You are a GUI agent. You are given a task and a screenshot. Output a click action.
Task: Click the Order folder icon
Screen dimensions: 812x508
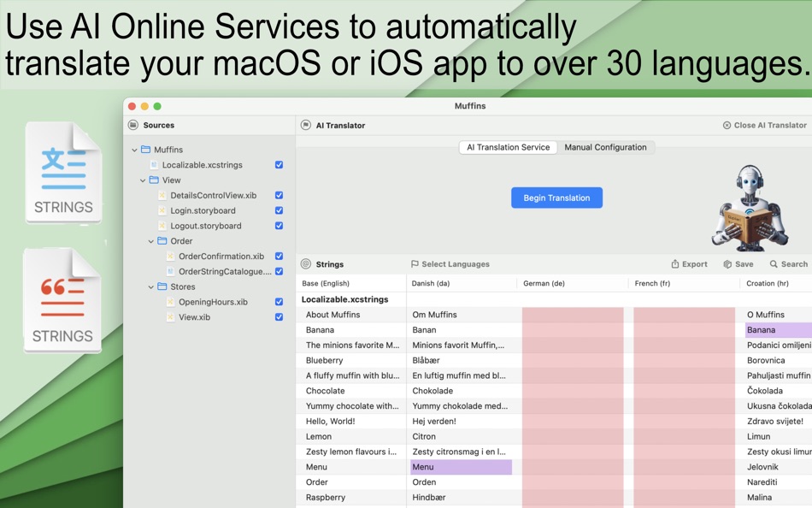click(x=162, y=240)
